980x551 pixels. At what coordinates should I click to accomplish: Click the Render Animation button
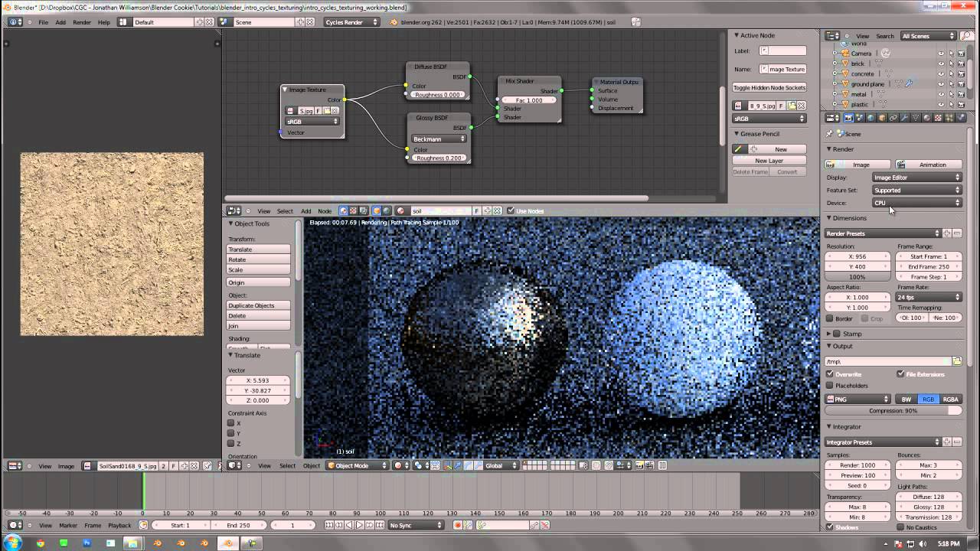[929, 165]
